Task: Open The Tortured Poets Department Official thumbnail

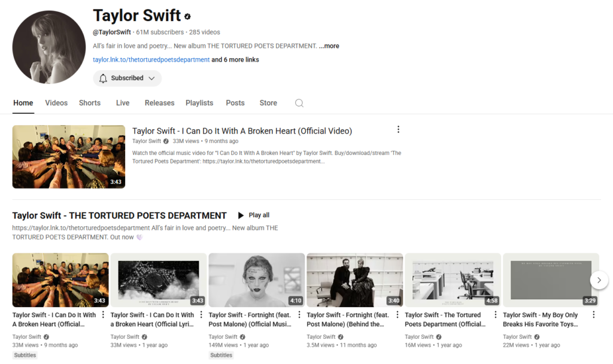Action: click(453, 280)
